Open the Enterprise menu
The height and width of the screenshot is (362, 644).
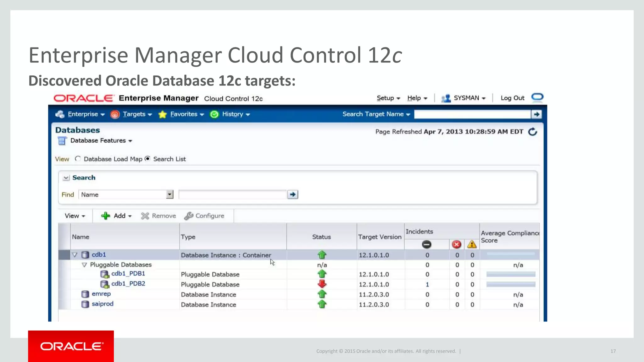pos(86,114)
